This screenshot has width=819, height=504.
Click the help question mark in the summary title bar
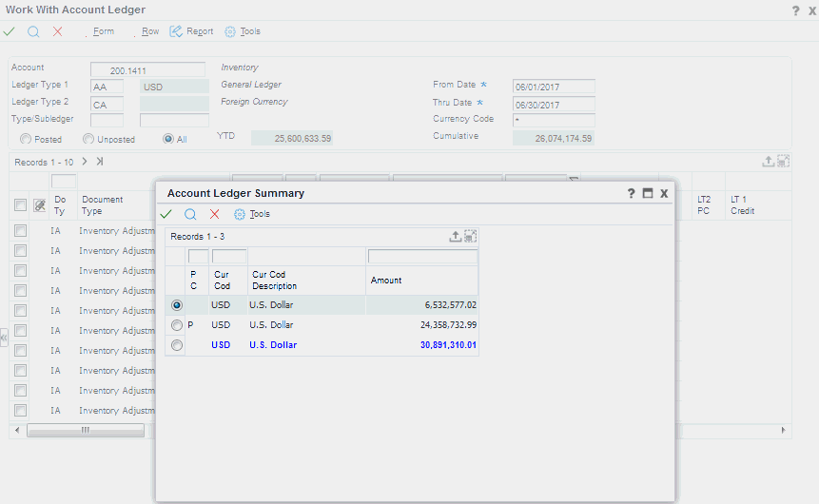point(631,193)
